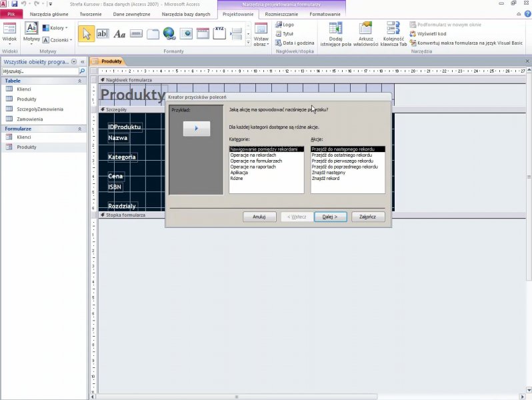The image size is (532, 400).
Task: Click Dodaj istniejące pola icon
Action: point(335,35)
